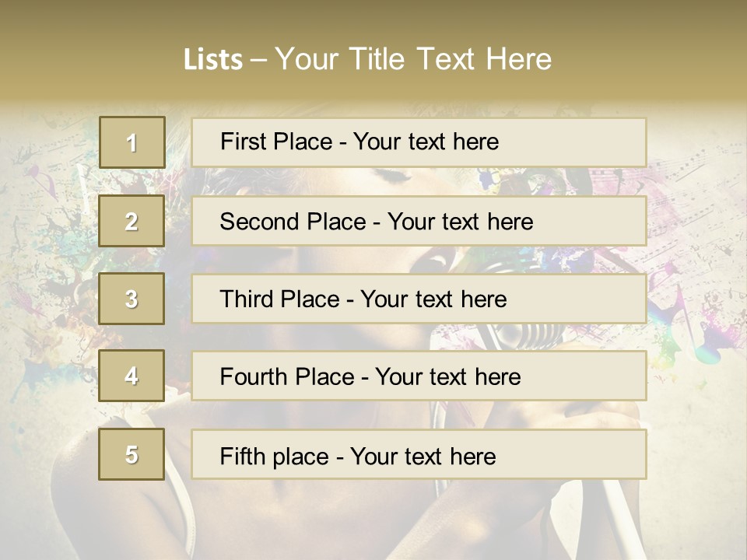Click the words 'First Place'

tap(276, 142)
